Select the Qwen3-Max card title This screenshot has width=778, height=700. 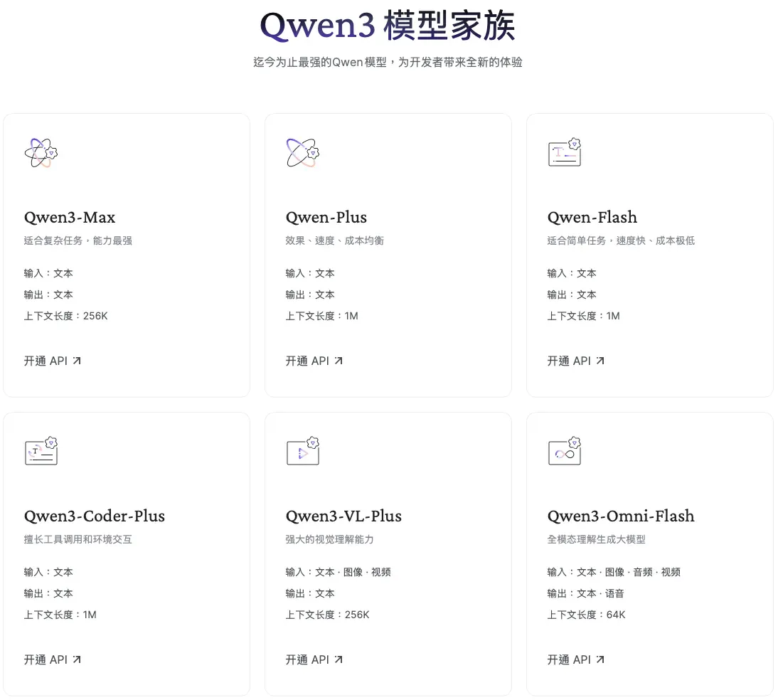70,218
